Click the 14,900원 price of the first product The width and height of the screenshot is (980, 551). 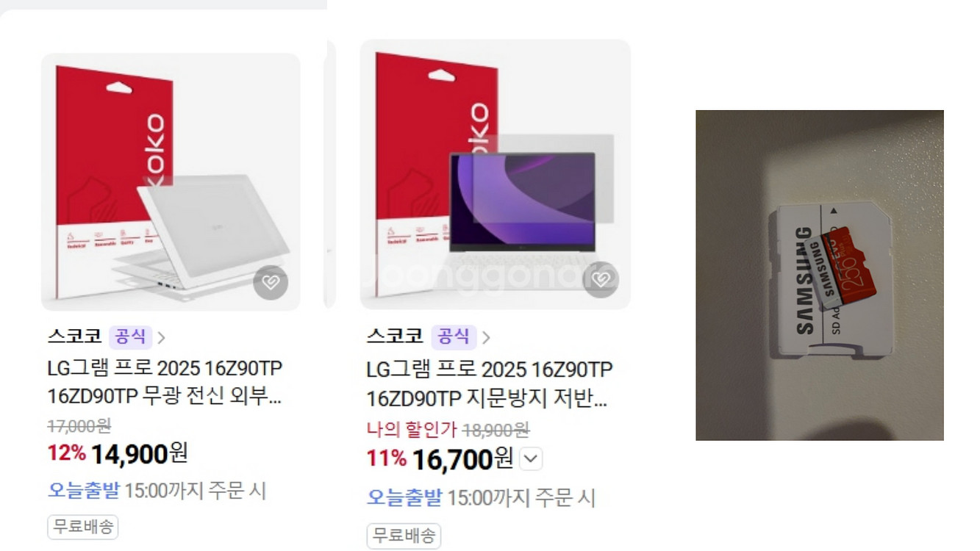139,453
